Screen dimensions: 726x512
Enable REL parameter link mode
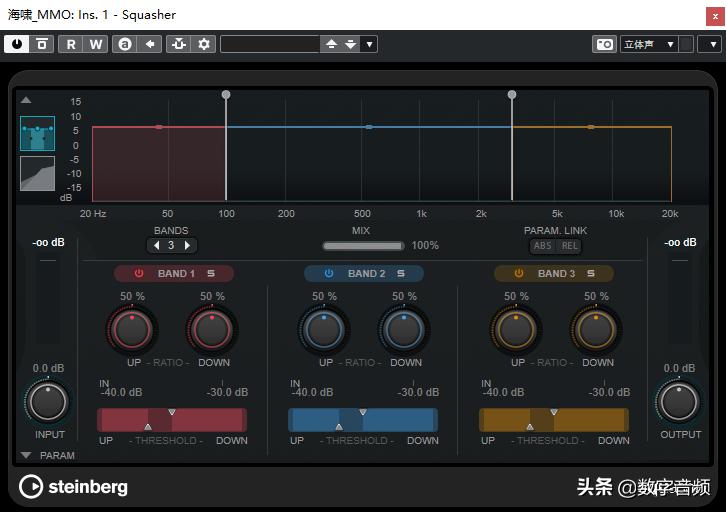click(570, 246)
